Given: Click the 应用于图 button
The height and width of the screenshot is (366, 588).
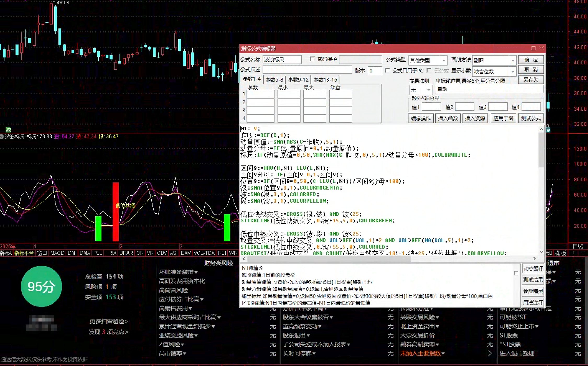Looking at the screenshot, I should click(x=503, y=118).
